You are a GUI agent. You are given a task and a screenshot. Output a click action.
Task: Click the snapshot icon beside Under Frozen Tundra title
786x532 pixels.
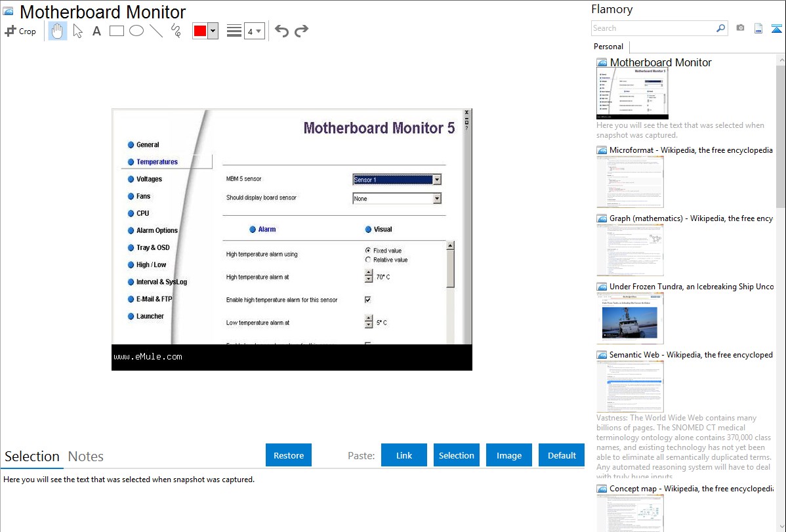602,287
